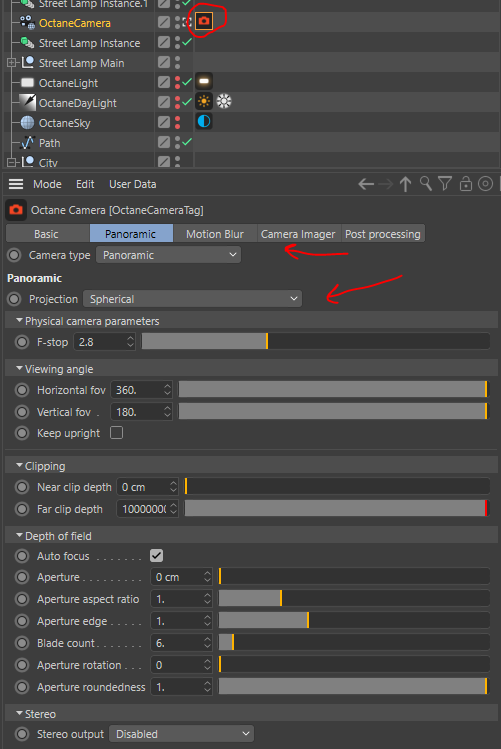This screenshot has height=749, width=501.
Task: Click the Path spline icon
Action: click(x=27, y=143)
